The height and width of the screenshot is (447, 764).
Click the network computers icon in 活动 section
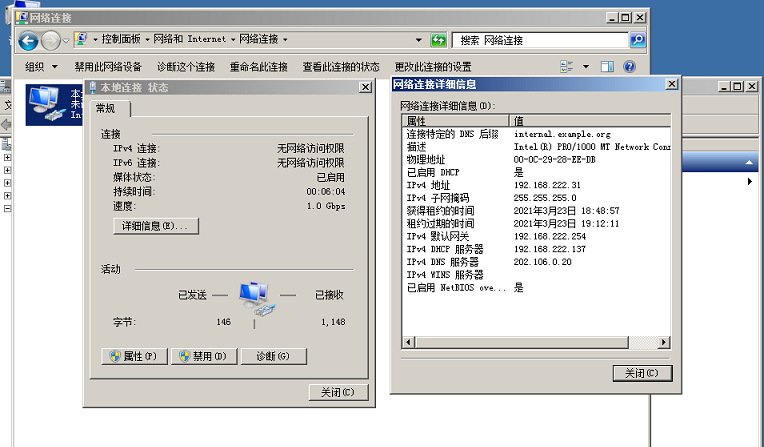point(257,298)
